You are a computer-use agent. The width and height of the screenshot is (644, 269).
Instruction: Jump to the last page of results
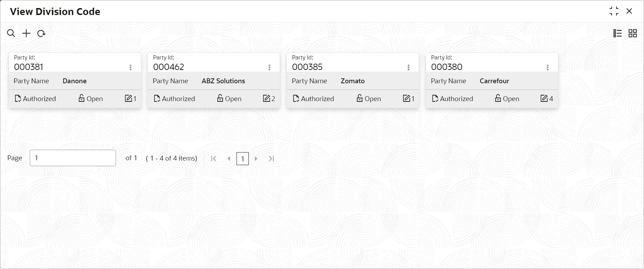271,159
